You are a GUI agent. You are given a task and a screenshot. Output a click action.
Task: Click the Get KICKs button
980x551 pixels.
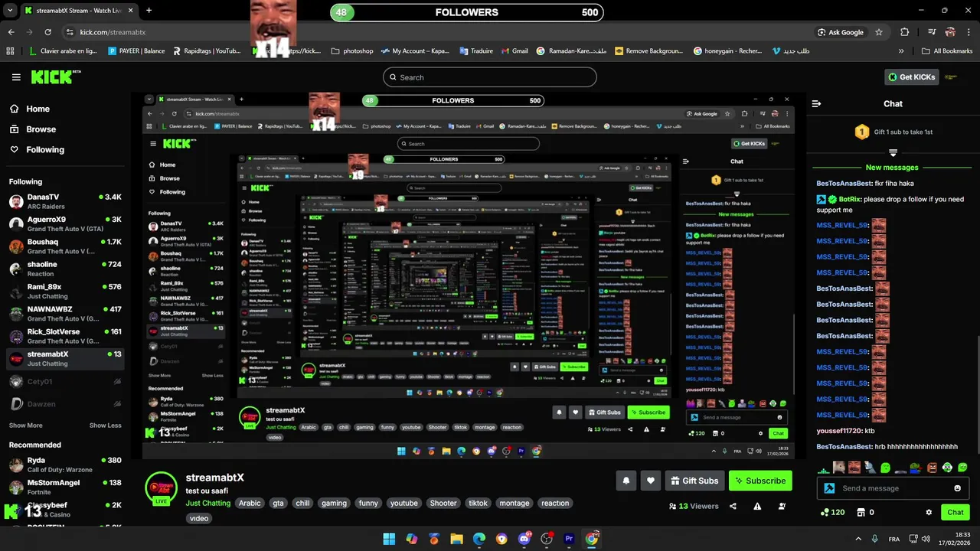pyautogui.click(x=913, y=77)
